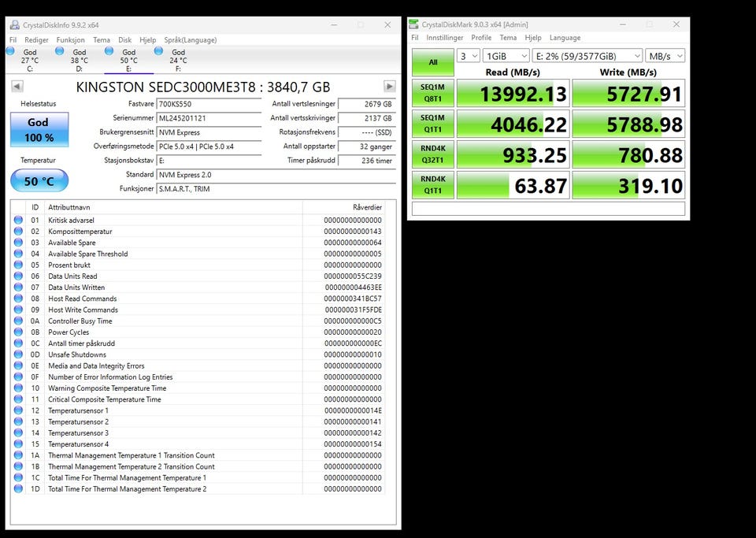Screen dimensions: 756x538
Task: Open Tema menu in CrystalDiskMark
Action: click(x=508, y=38)
